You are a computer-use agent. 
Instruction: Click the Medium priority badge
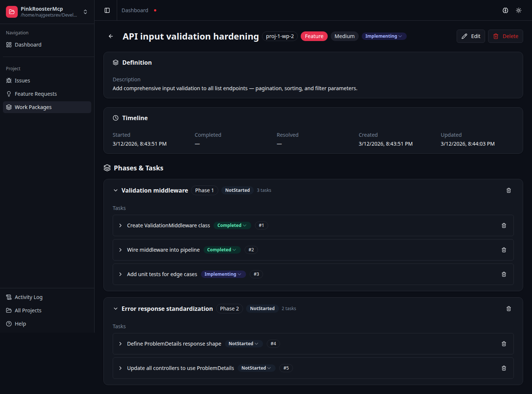coord(344,36)
